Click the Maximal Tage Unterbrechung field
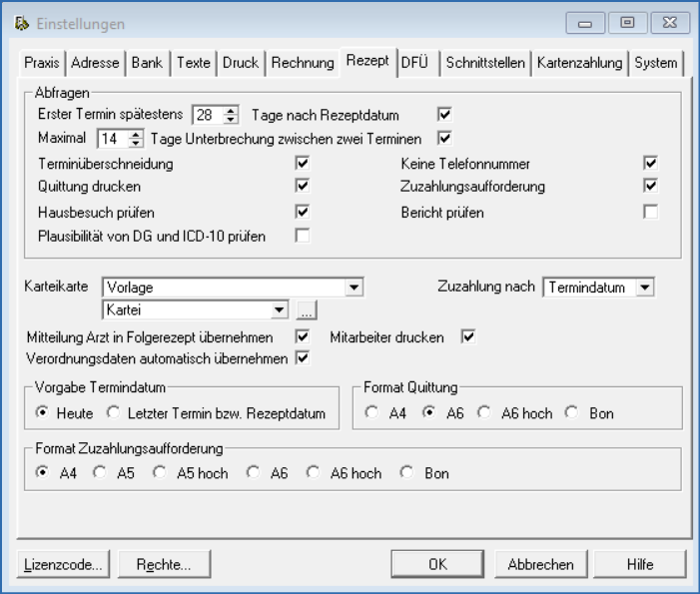Screen dimensions: 700x594 click(113, 139)
